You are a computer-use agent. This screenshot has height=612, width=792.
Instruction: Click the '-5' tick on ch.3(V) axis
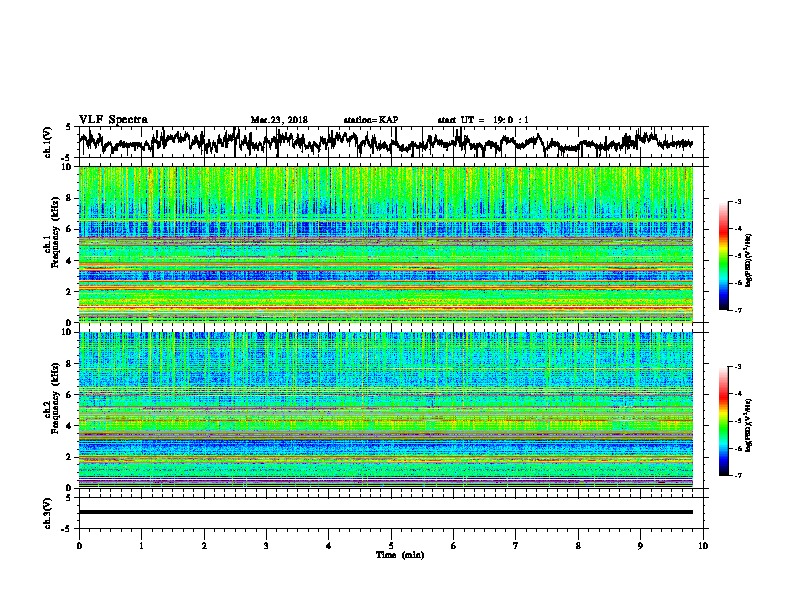tap(67, 529)
